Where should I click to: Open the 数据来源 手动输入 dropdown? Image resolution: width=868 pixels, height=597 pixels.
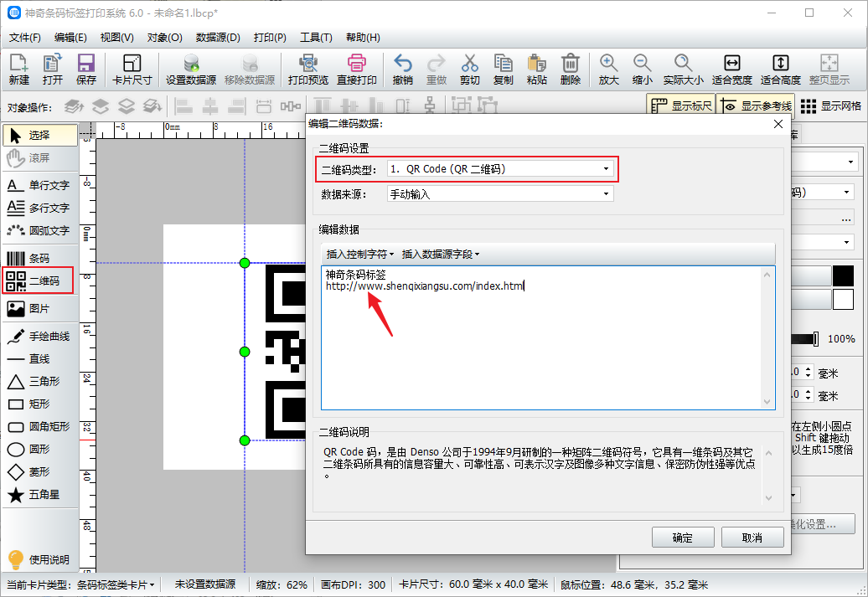pos(500,193)
